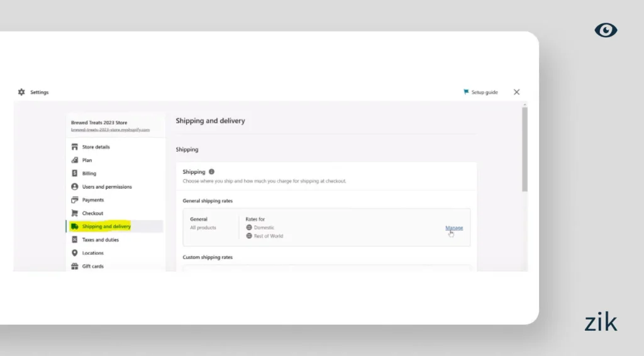The width and height of the screenshot is (644, 356).
Task: Click the Billing dollar icon
Action: [x=75, y=174]
